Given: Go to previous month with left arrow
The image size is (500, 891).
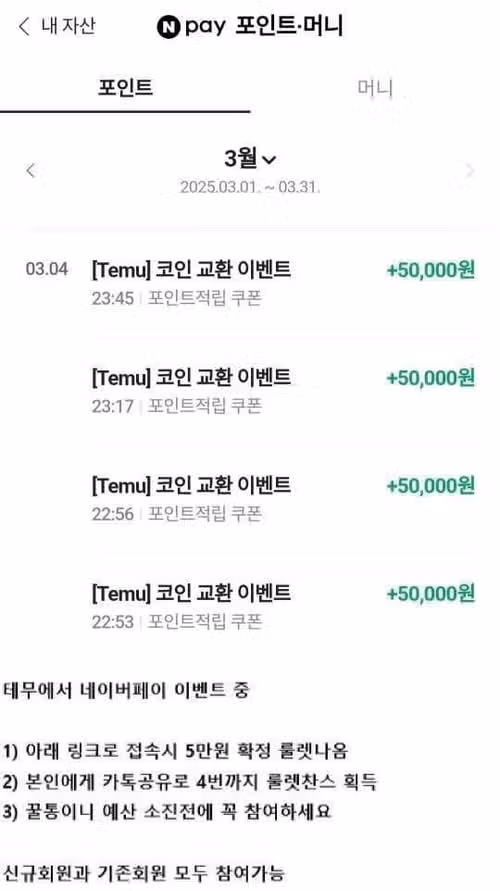Looking at the screenshot, I should coord(31,170).
